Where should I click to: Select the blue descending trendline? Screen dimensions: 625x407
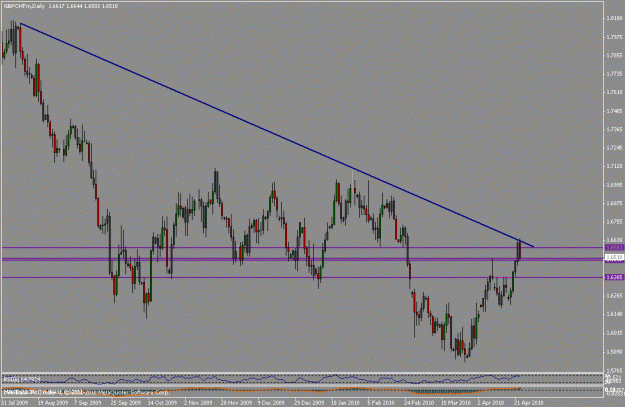coord(277,136)
